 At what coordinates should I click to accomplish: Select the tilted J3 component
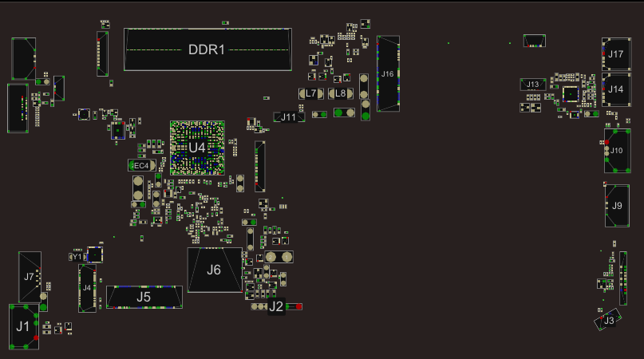click(608, 320)
